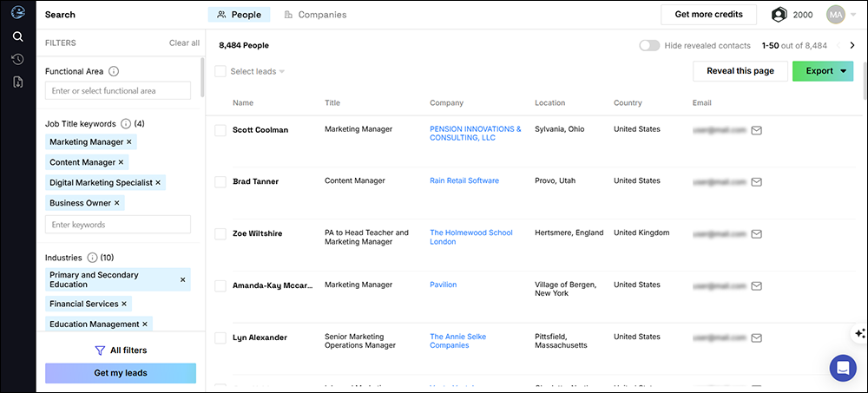Click the info icon beside Functional Area
Image resolution: width=868 pixels, height=393 pixels.
(x=114, y=72)
